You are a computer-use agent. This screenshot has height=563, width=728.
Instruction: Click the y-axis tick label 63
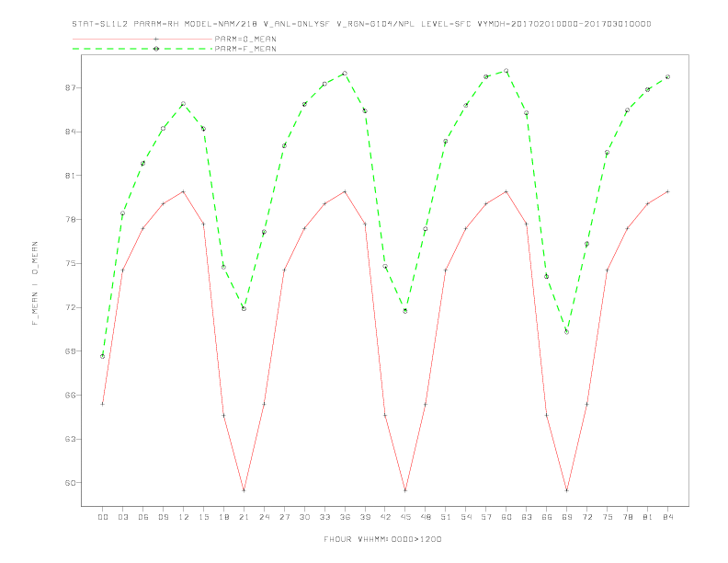click(x=71, y=439)
